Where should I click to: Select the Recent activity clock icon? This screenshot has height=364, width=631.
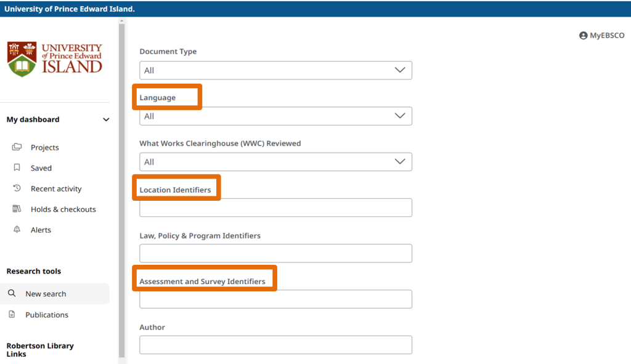tap(18, 188)
